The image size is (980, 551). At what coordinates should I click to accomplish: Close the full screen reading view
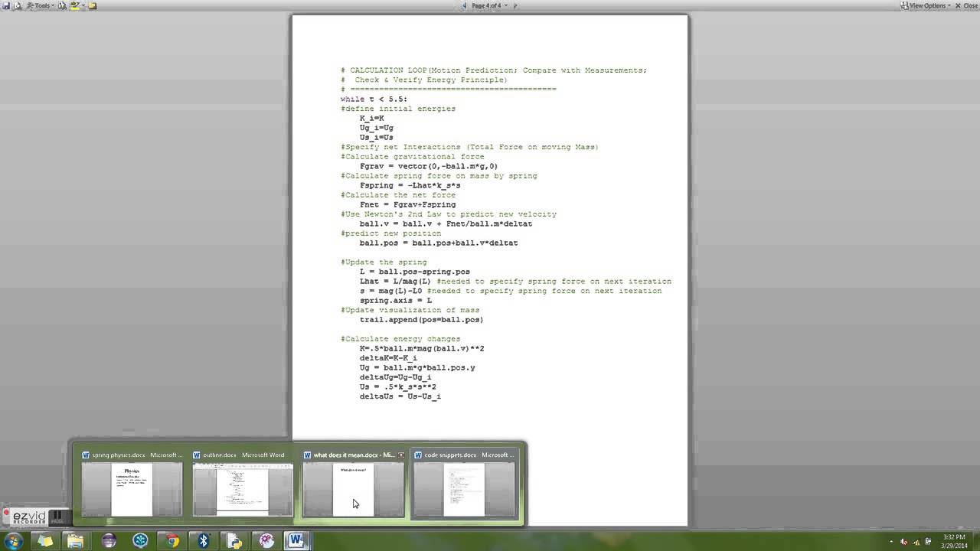point(965,5)
